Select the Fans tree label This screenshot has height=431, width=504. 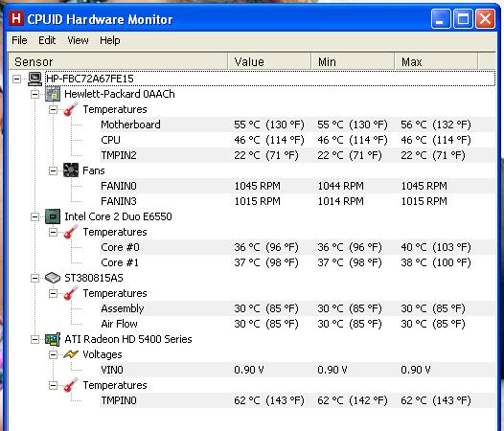[x=94, y=170]
